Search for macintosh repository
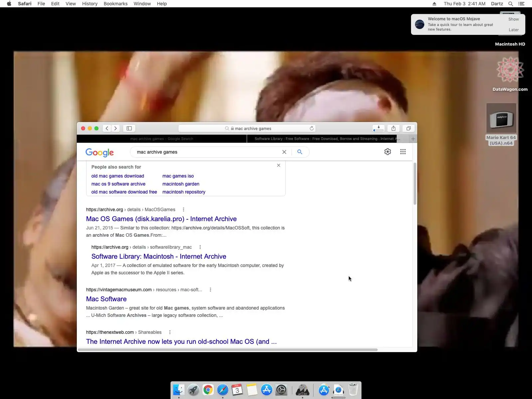This screenshot has height=399, width=532. [184, 192]
